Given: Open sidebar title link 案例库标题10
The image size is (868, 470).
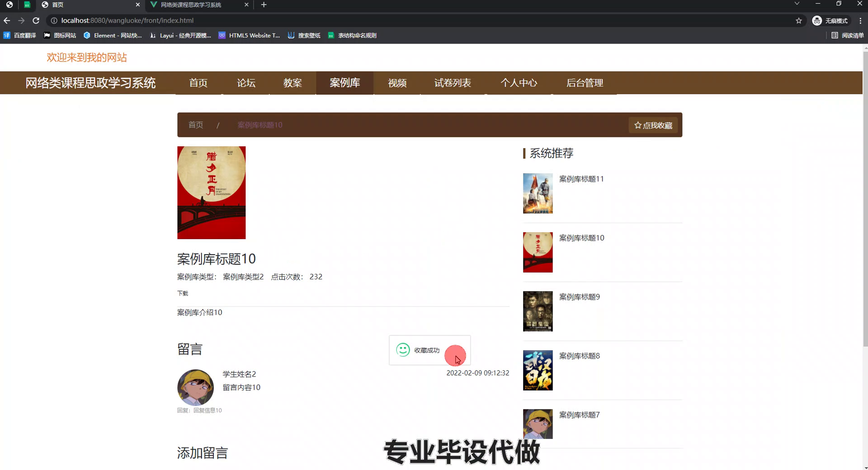Looking at the screenshot, I should [x=581, y=238].
